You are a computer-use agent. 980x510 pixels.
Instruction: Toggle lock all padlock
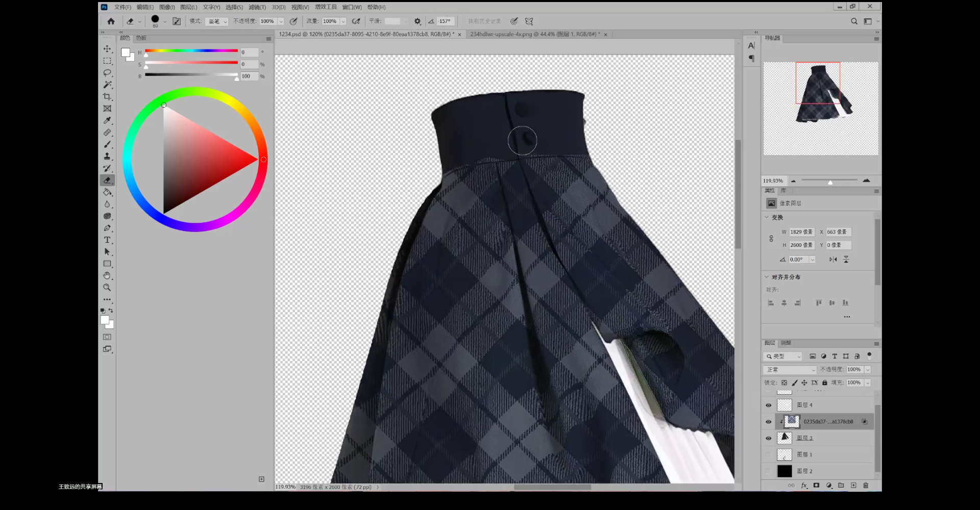pyautogui.click(x=824, y=382)
